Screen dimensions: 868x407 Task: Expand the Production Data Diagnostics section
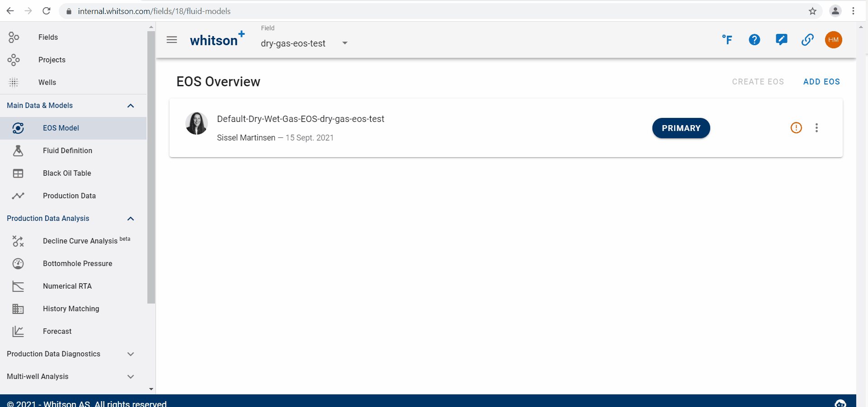tap(131, 354)
